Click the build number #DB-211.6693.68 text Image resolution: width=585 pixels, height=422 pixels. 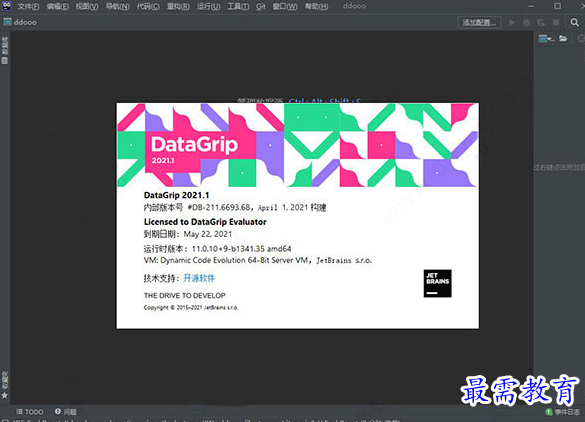pos(219,207)
